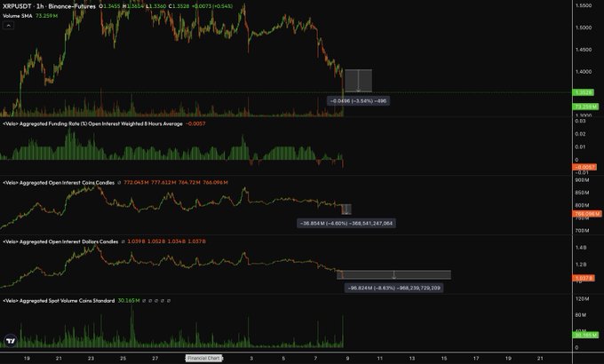Click the 800M open interest axis label

tap(582, 205)
